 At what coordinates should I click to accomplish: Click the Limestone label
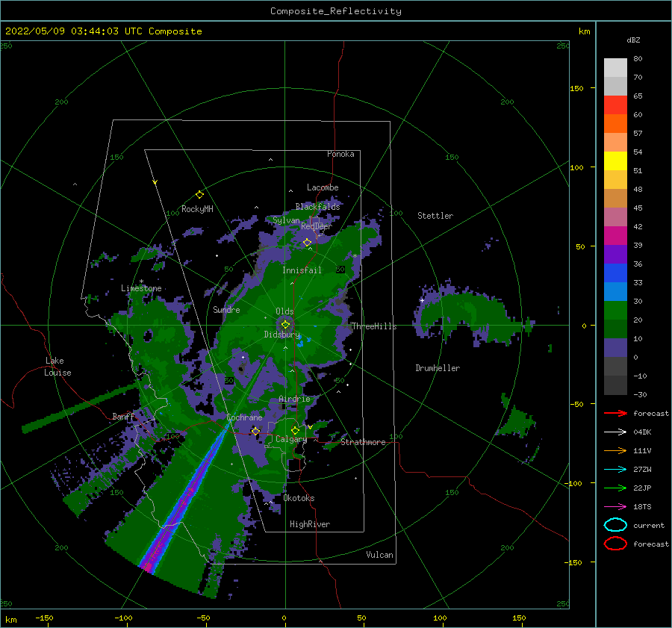click(x=141, y=288)
